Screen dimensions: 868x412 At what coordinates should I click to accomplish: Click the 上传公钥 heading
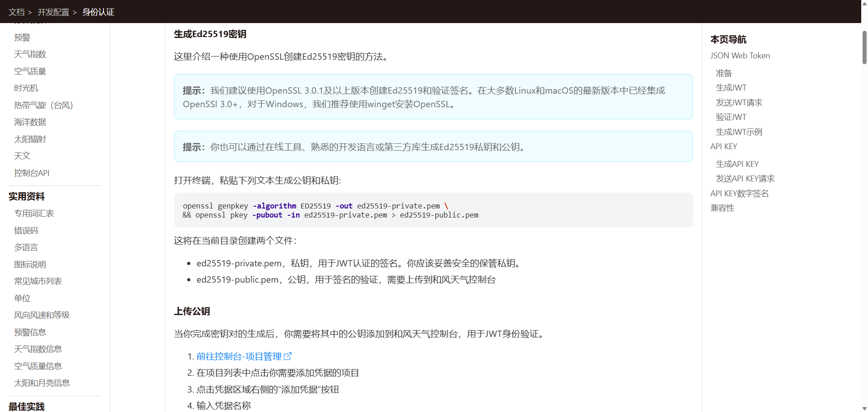[x=192, y=311]
